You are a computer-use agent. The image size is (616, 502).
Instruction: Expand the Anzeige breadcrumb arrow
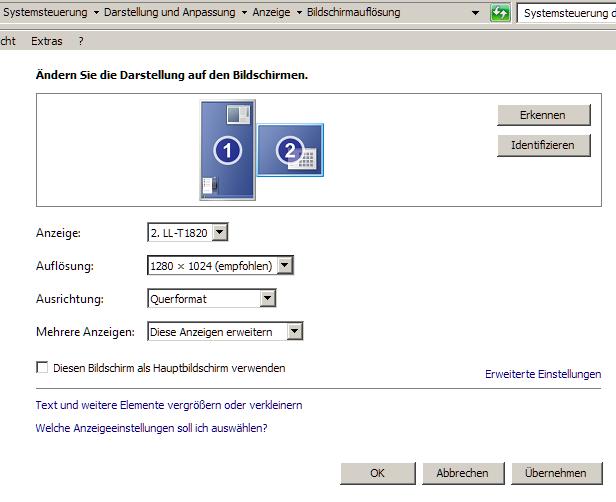point(299,13)
